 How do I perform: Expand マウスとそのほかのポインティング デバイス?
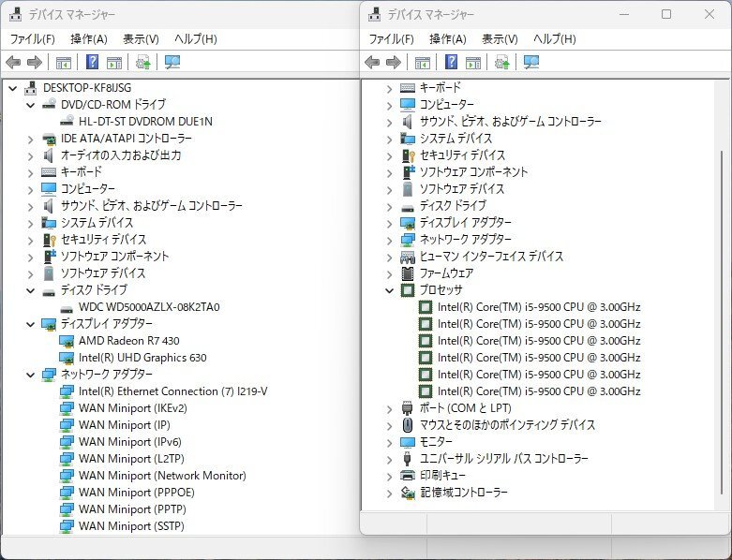pos(389,425)
